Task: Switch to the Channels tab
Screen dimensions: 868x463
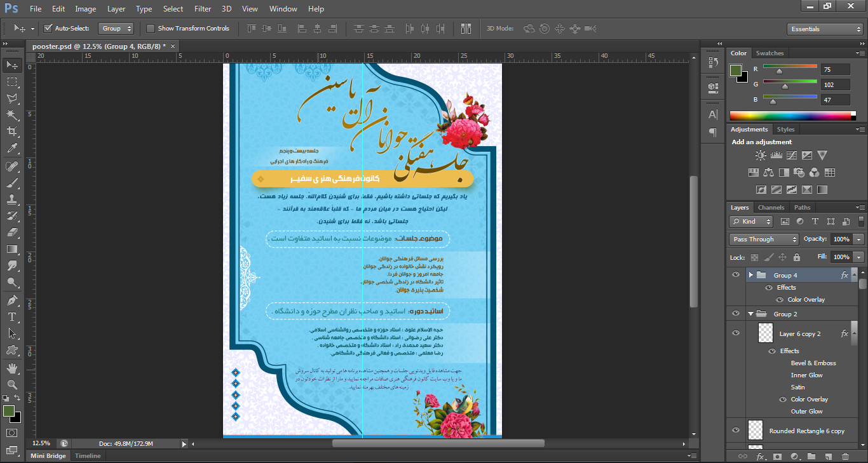Action: (771, 208)
